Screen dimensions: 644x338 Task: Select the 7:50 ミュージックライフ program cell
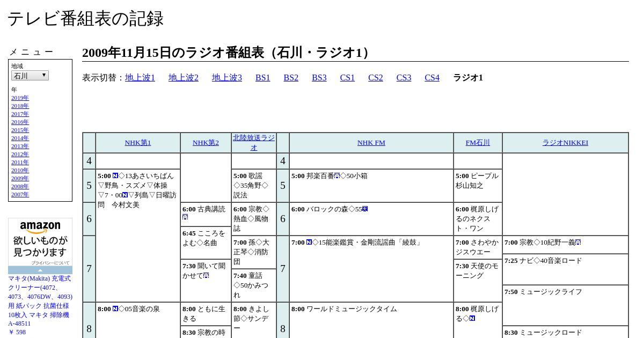point(565,305)
